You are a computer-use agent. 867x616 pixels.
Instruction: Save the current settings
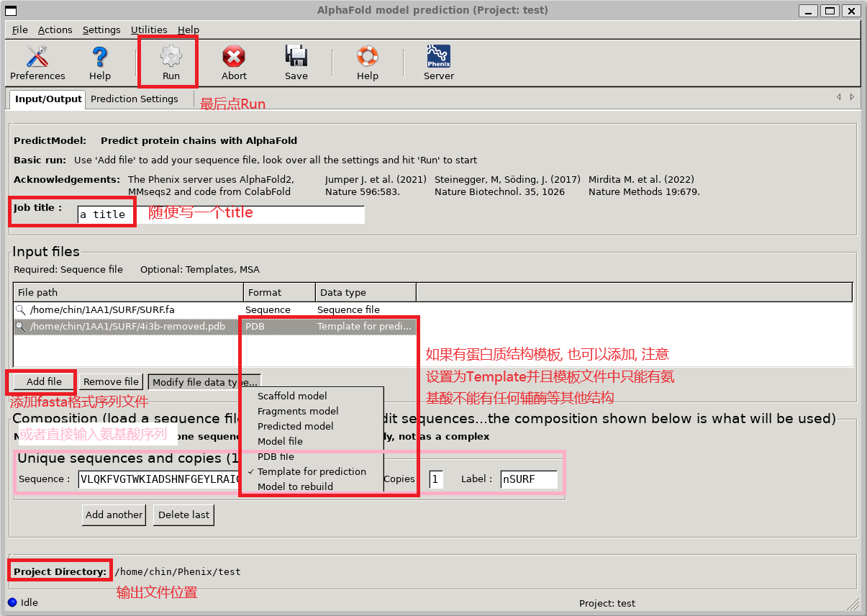tap(296, 63)
